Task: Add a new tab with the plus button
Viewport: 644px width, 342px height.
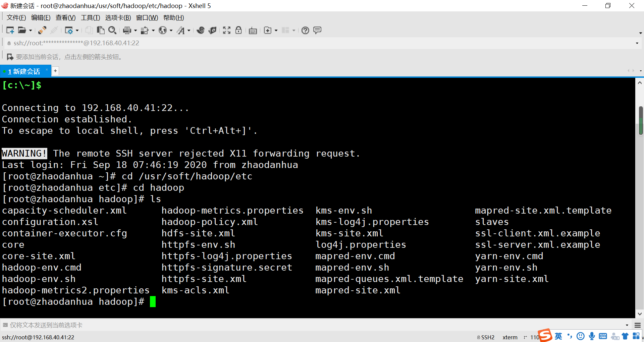Action: 55,71
